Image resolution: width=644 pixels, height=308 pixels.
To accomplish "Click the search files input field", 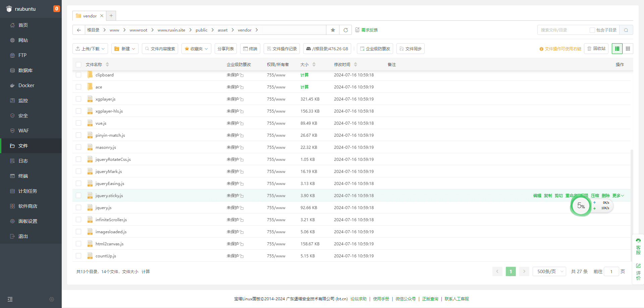I will [563, 30].
